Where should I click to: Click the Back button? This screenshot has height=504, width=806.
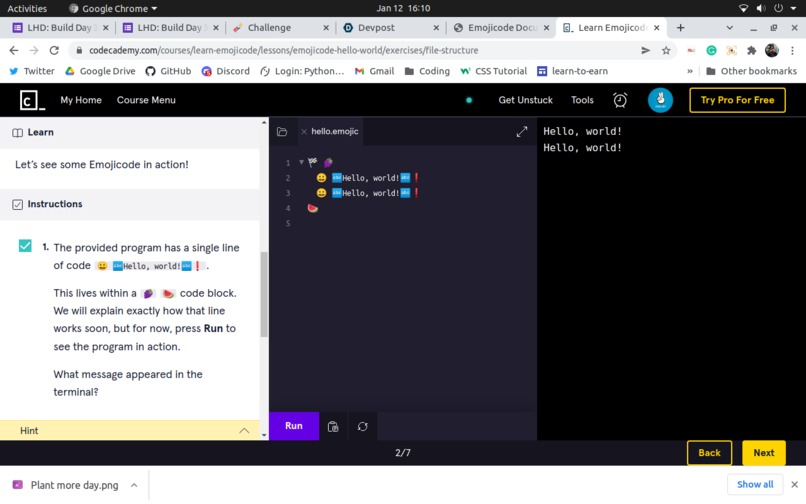709,453
